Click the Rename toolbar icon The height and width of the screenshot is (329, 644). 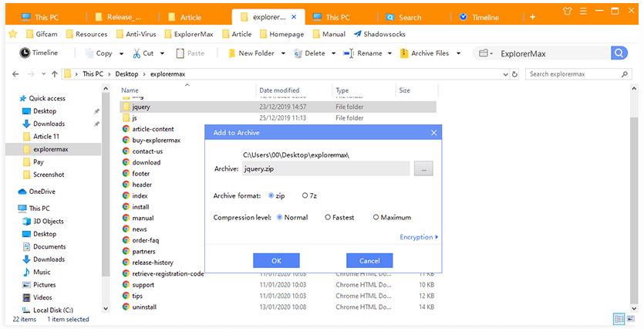point(349,53)
